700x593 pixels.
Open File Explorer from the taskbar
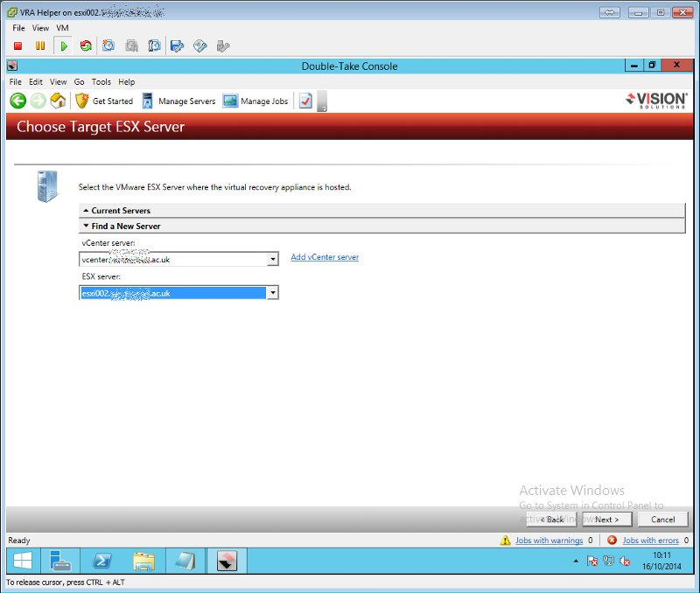point(143,561)
